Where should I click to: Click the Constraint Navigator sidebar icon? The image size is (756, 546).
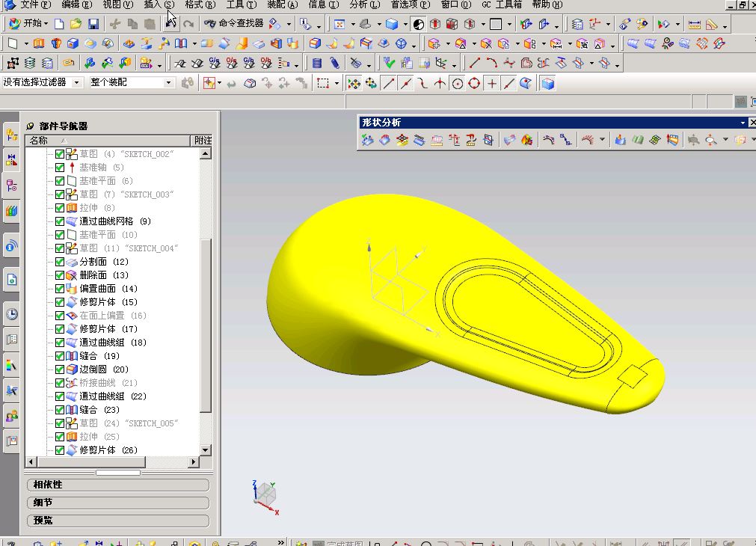(11, 159)
